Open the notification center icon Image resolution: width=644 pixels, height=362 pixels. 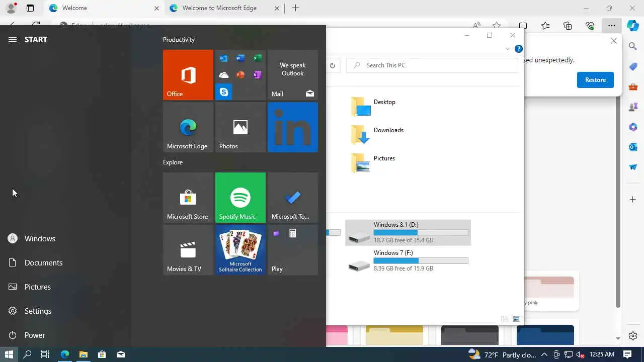pyautogui.click(x=627, y=354)
